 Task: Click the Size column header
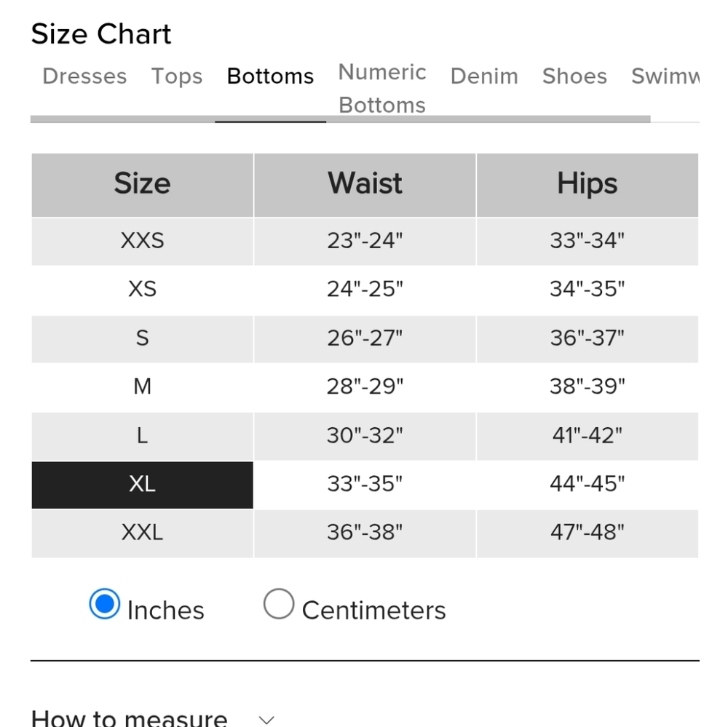click(143, 185)
